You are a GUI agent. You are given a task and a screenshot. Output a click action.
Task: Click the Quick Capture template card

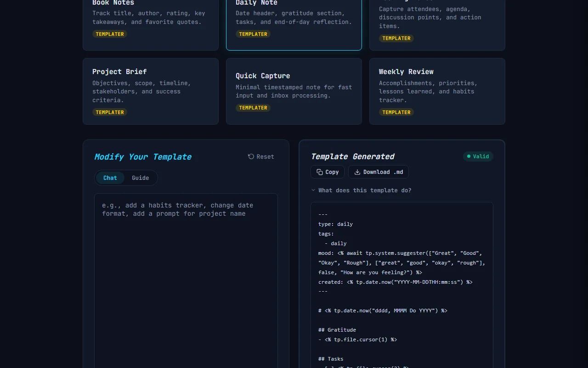coord(294,91)
